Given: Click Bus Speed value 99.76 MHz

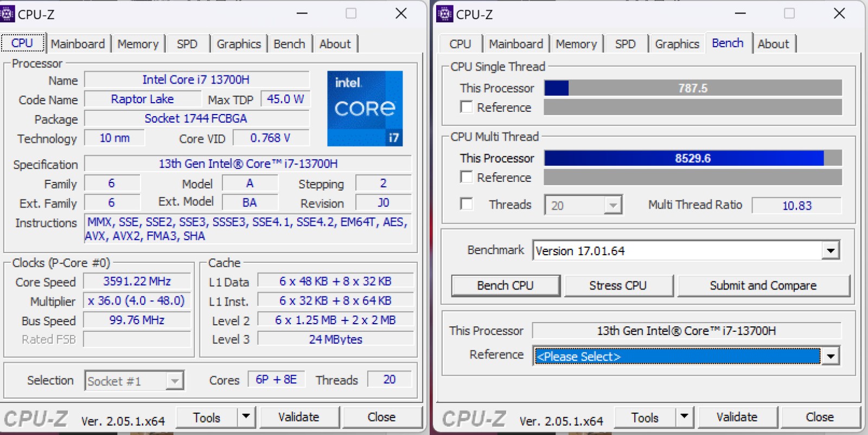Looking at the screenshot, I should (x=137, y=320).
